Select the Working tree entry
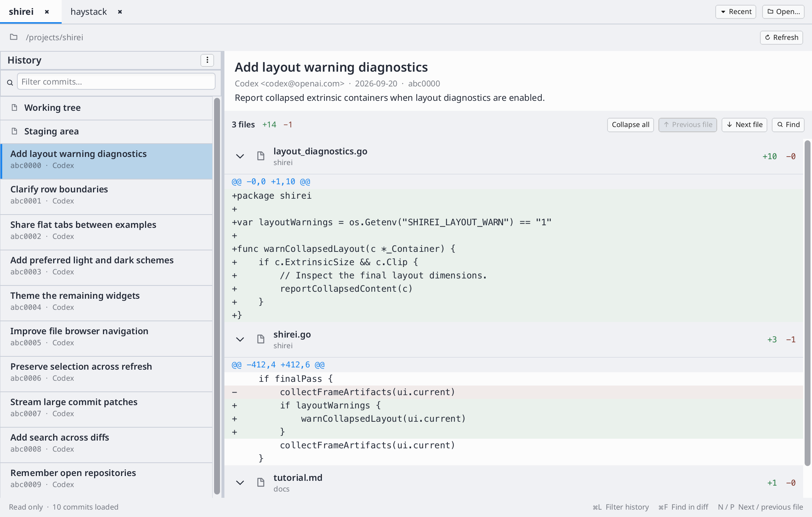This screenshot has width=812, height=517. coord(106,108)
